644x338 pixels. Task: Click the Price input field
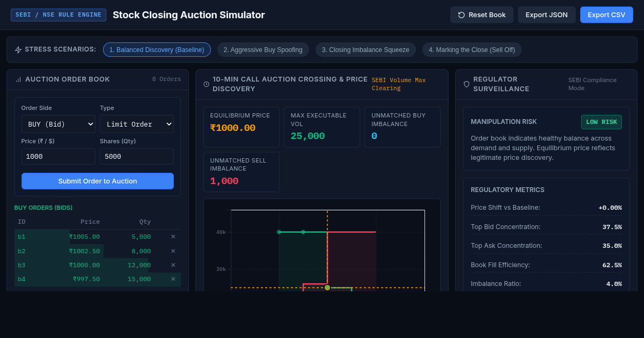pos(58,157)
